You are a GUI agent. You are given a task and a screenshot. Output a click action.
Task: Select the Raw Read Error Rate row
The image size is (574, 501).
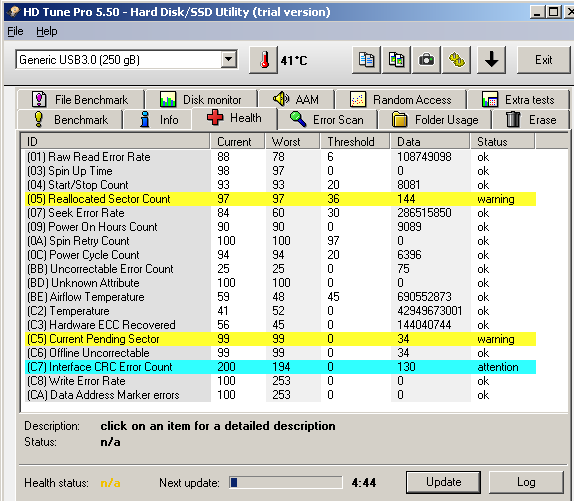pyautogui.click(x=280, y=157)
